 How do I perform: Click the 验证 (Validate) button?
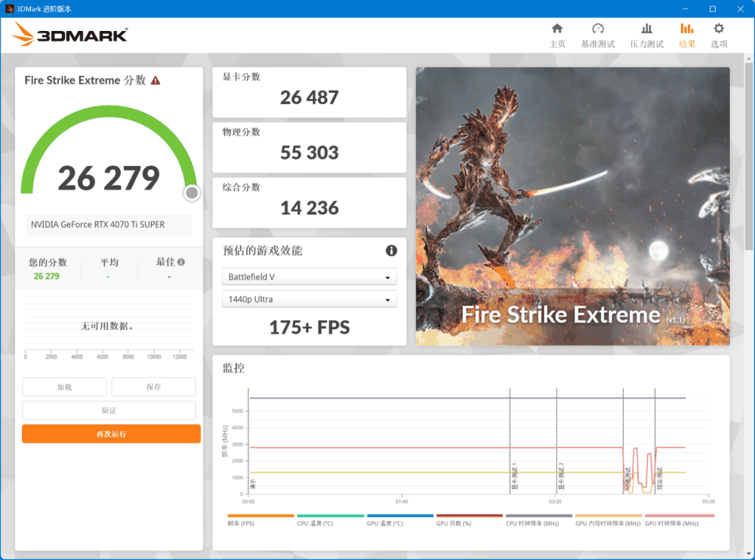tap(109, 410)
